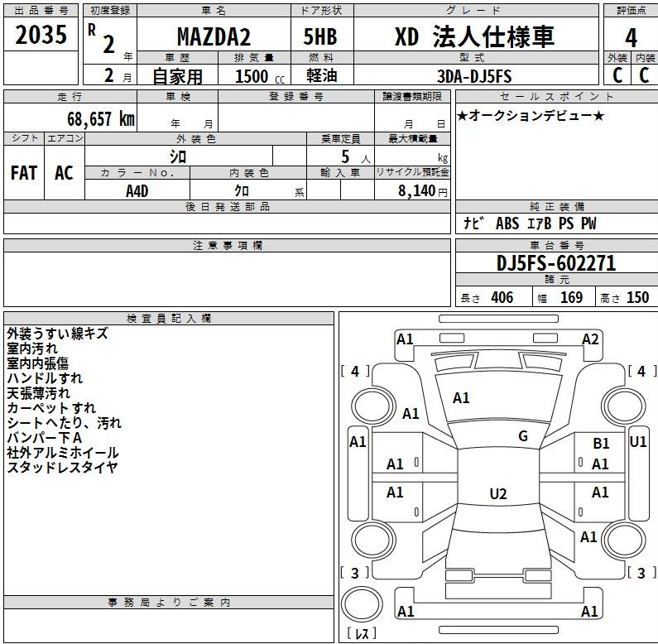
Task: Select the U2 roof damage mark
Action: tap(498, 493)
